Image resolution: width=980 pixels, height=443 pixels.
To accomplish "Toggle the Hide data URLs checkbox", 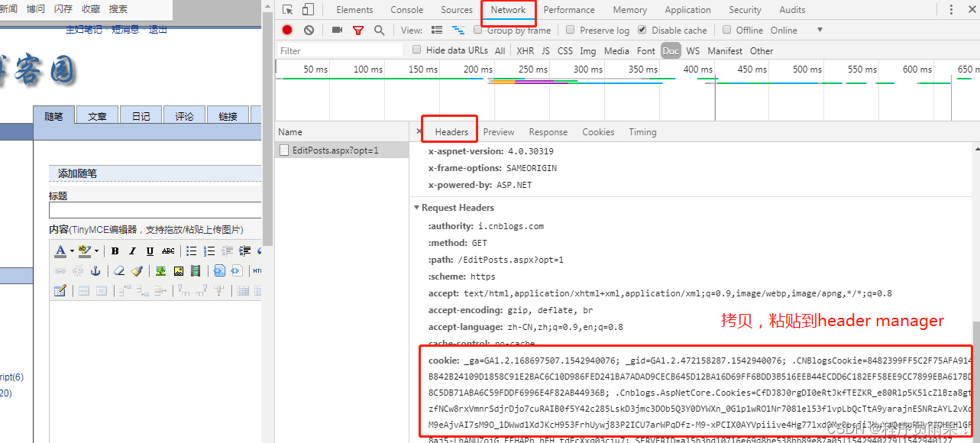I will pyautogui.click(x=416, y=49).
